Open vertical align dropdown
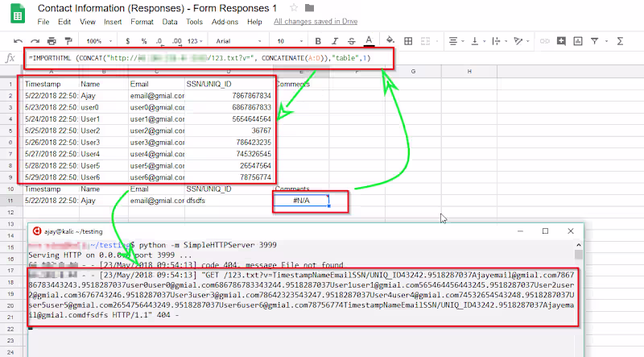This screenshot has height=357, width=644. coord(478,41)
